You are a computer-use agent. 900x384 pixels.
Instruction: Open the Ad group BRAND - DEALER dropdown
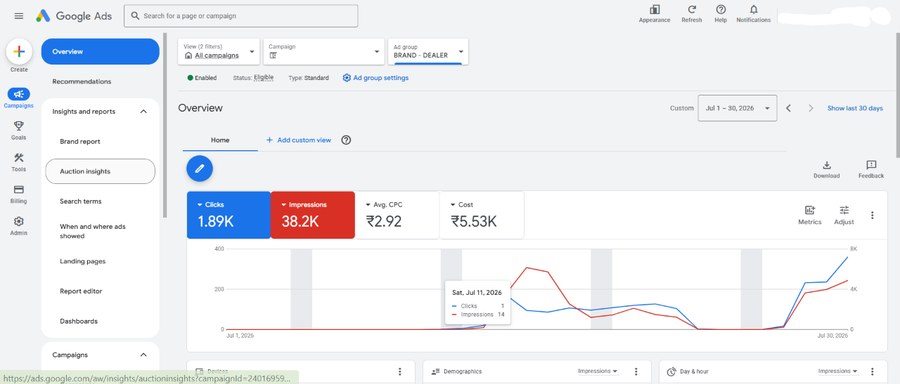pyautogui.click(x=428, y=52)
